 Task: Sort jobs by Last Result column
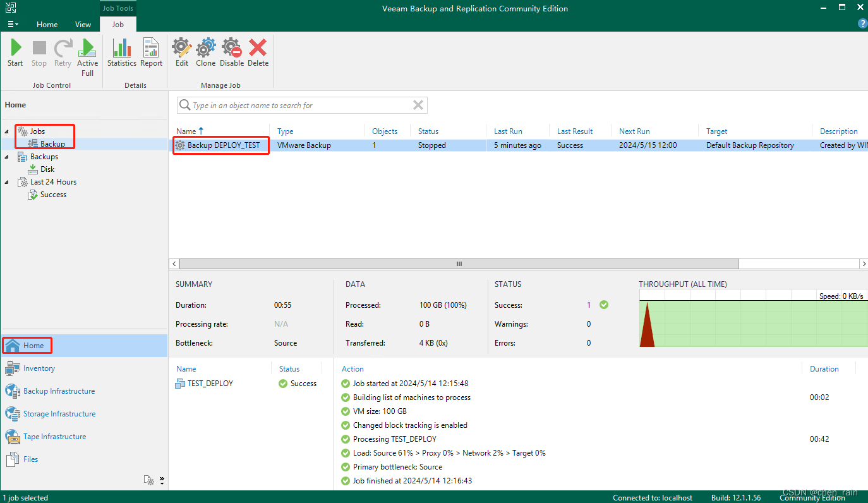pos(575,131)
